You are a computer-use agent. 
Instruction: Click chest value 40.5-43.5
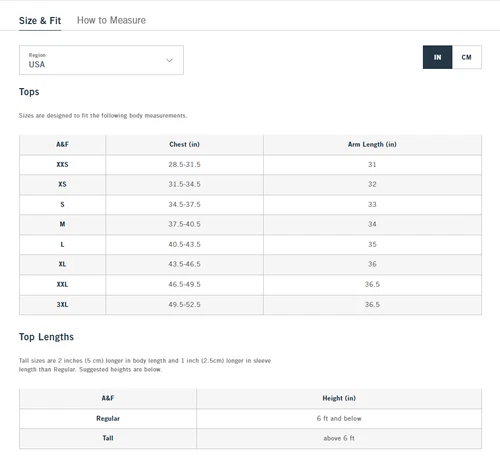coord(184,244)
